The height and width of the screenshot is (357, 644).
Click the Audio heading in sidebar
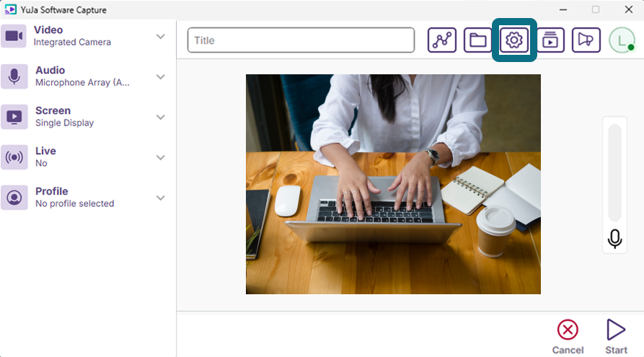(x=50, y=70)
